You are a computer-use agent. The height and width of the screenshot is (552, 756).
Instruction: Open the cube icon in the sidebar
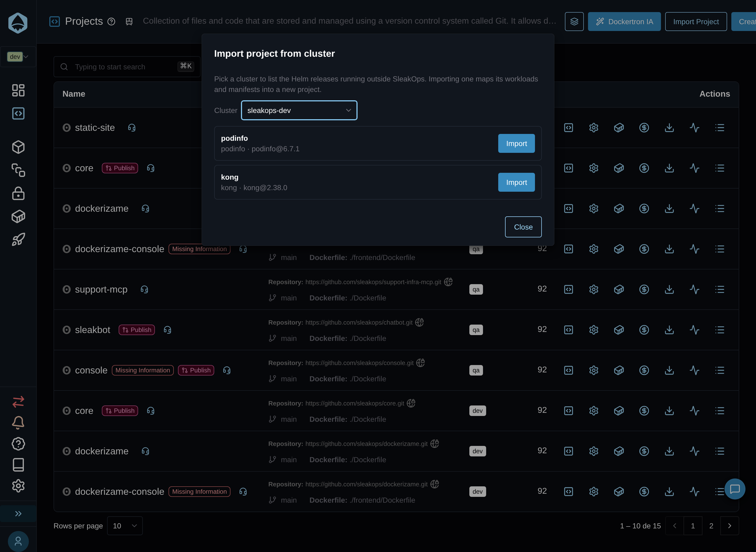point(18,147)
